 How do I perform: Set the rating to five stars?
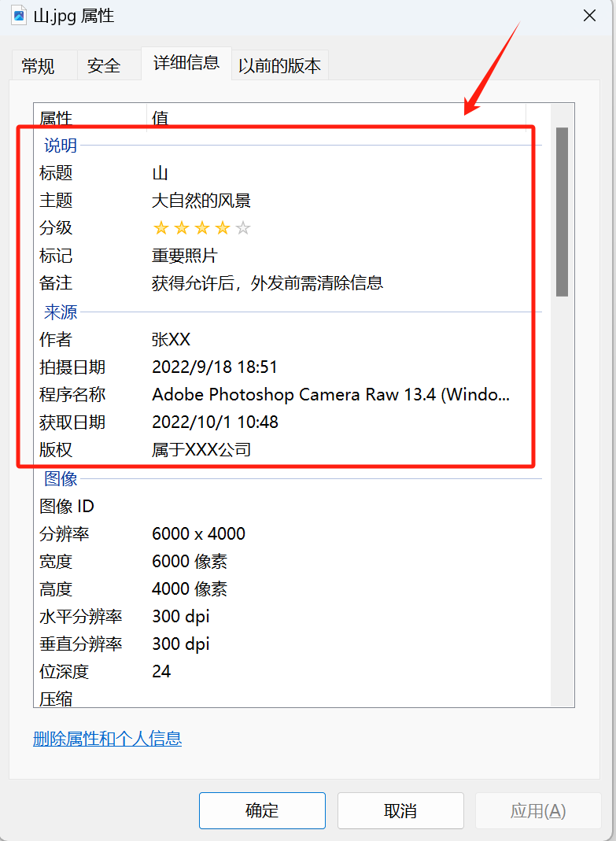[243, 227]
